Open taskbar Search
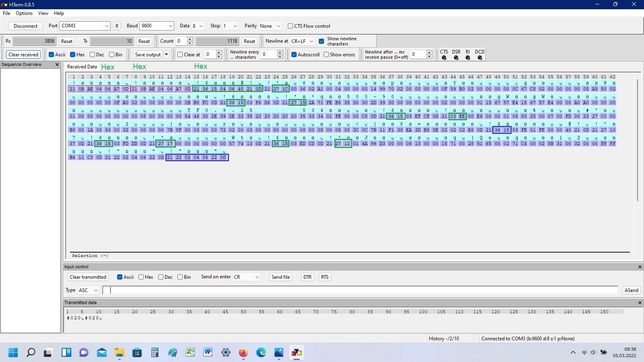644x362 pixels. coord(31,353)
